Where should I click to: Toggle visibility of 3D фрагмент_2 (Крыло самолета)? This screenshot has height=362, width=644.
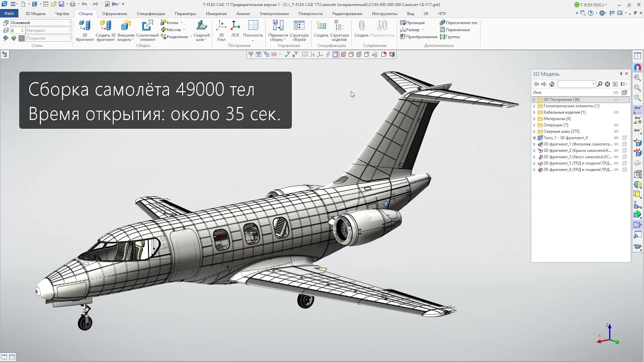pyautogui.click(x=616, y=150)
